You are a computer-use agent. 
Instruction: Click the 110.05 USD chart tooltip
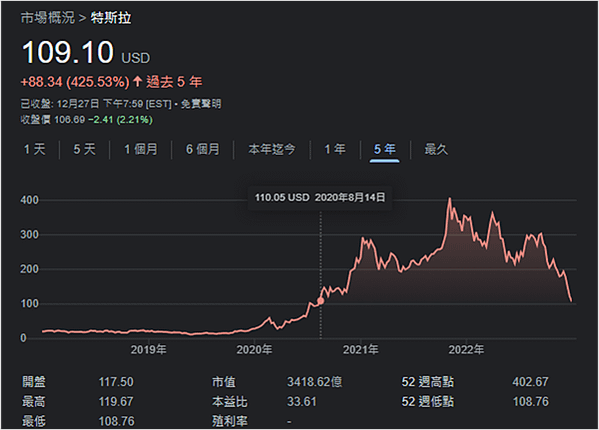pos(320,197)
